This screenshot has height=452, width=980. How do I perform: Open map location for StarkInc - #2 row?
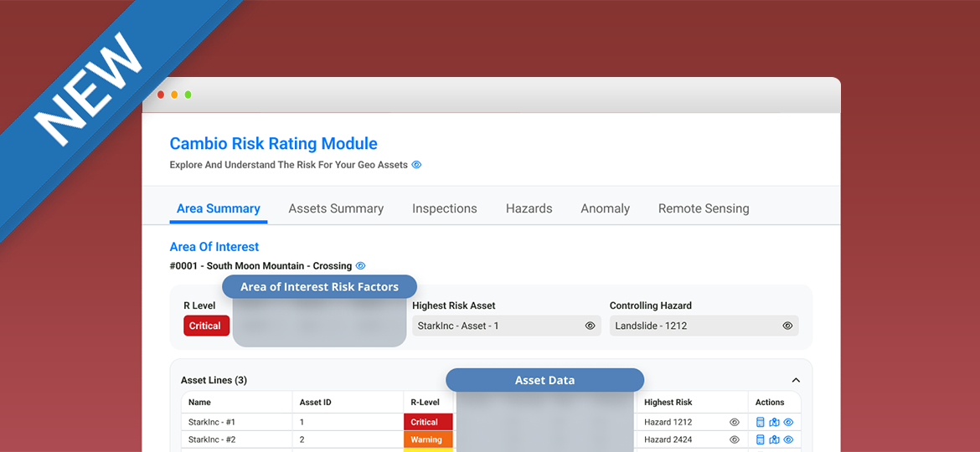(775, 439)
